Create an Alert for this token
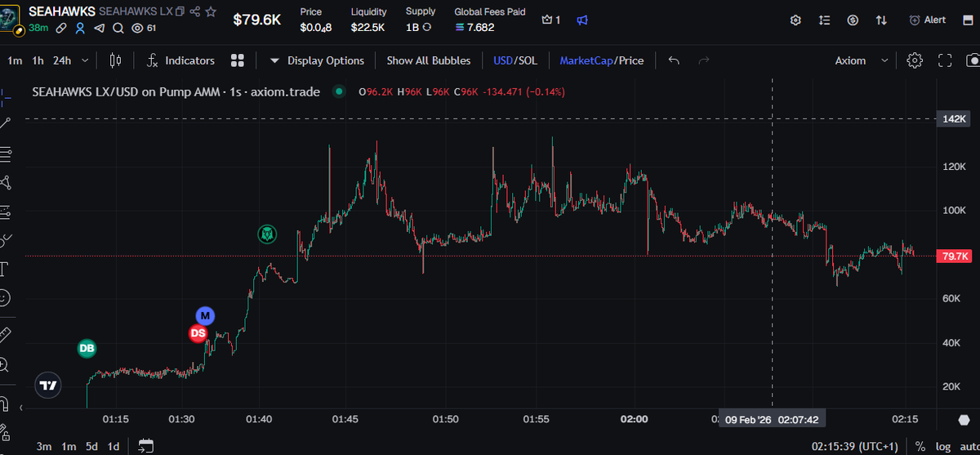 (x=927, y=20)
